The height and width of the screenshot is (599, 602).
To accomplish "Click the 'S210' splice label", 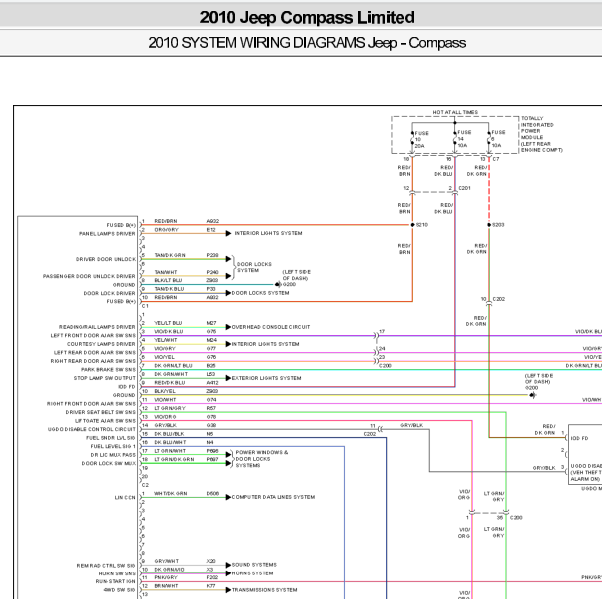I will pyautogui.click(x=422, y=225).
